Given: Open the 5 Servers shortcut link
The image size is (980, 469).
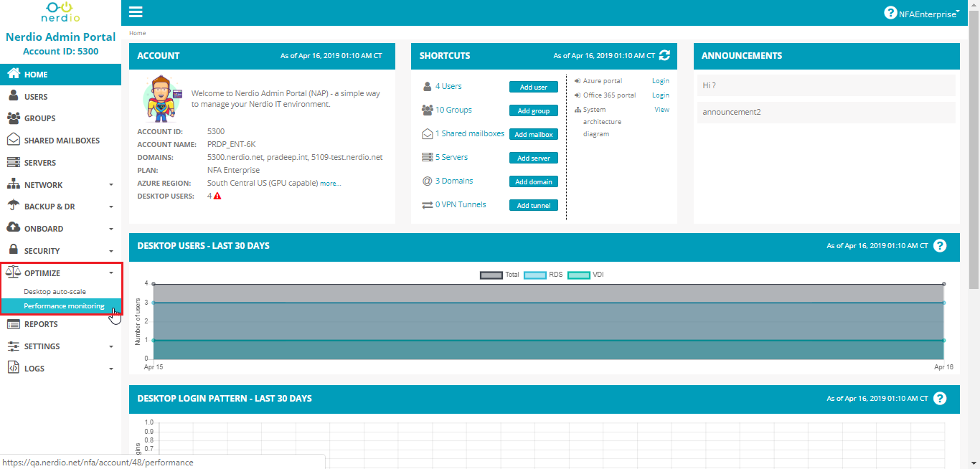Looking at the screenshot, I should tap(451, 157).
